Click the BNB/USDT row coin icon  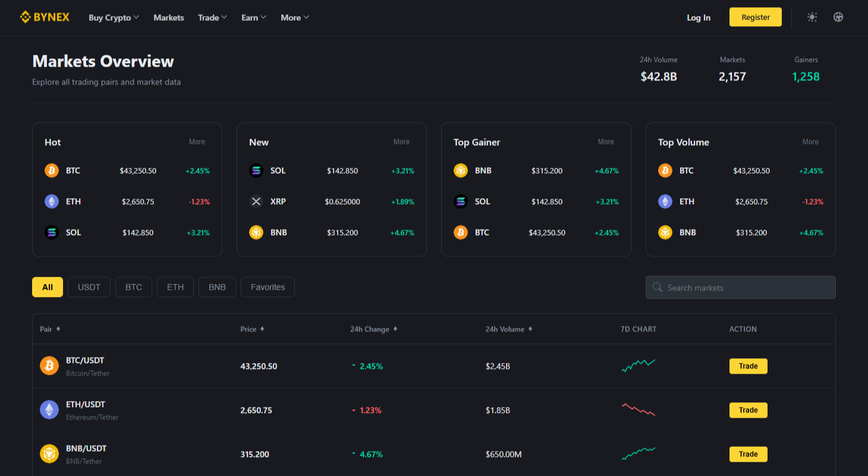49,454
